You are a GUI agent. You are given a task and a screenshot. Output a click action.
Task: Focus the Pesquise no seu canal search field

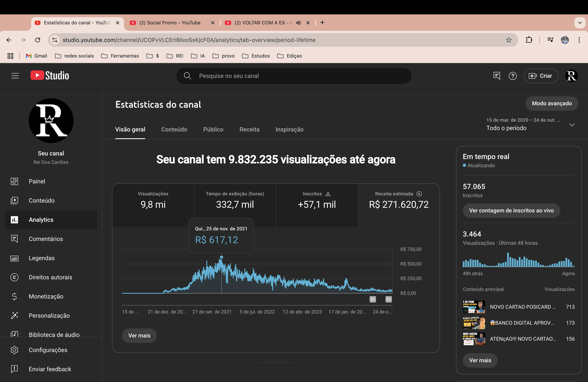pos(294,76)
